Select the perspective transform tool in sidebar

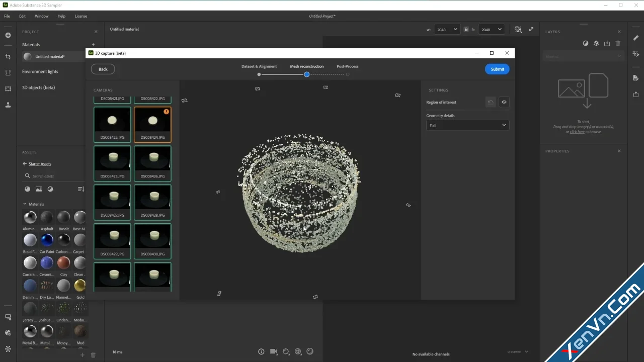pyautogui.click(x=8, y=73)
